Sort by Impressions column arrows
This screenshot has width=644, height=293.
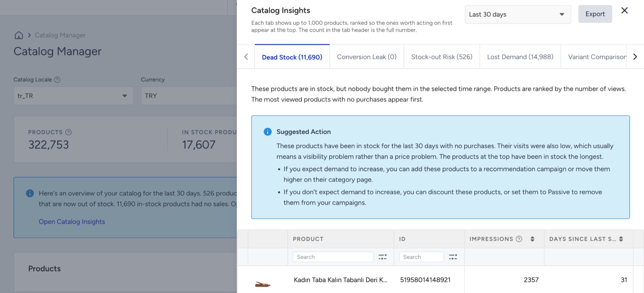532,239
